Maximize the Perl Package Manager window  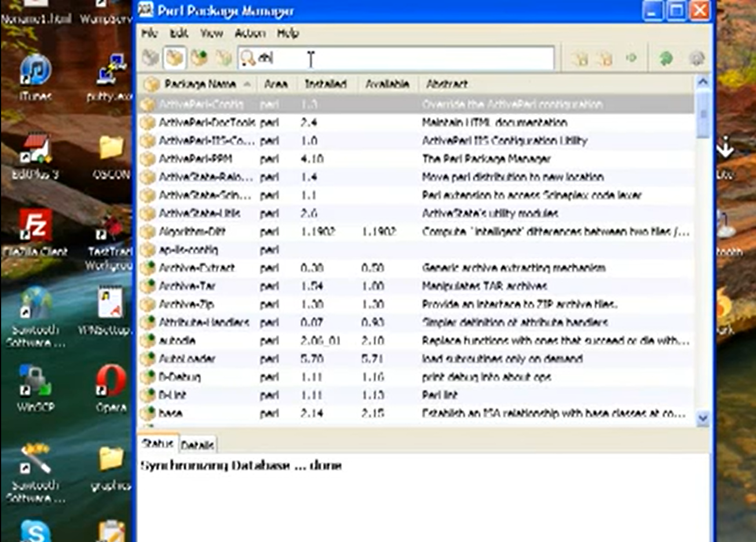(x=676, y=10)
